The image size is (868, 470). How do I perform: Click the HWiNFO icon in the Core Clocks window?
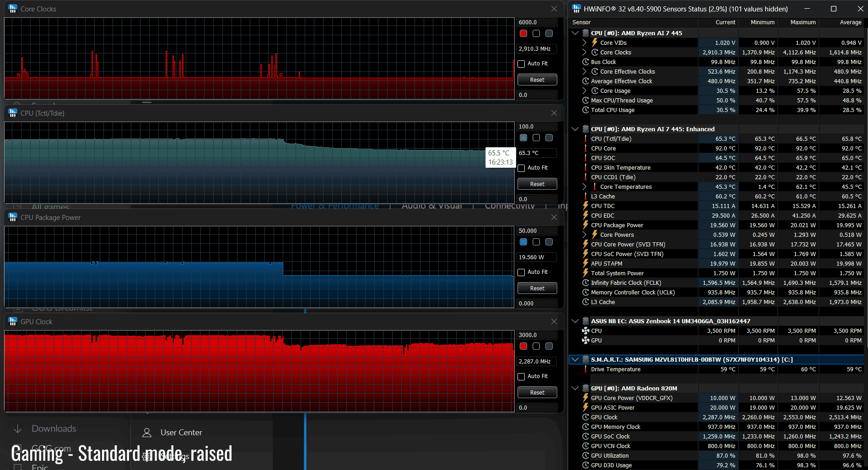point(13,9)
